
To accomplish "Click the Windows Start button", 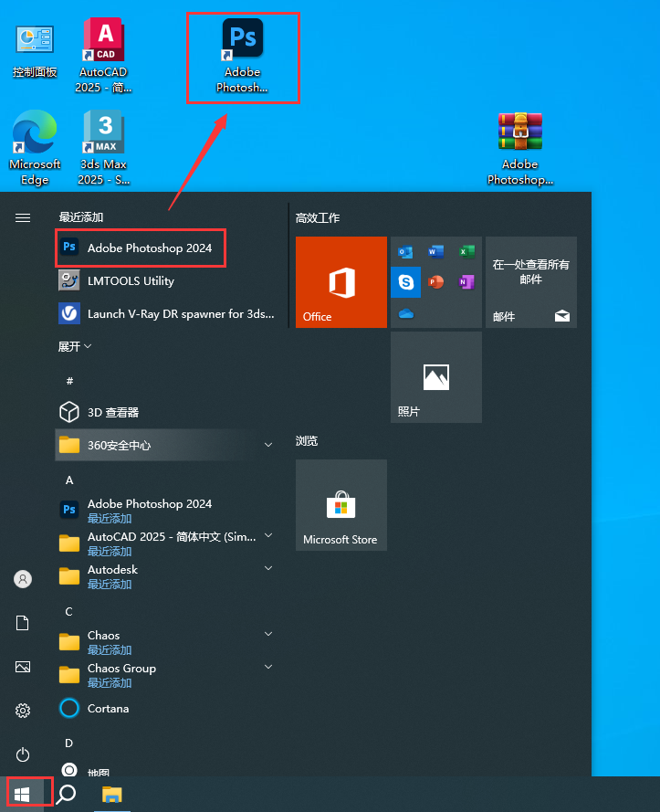I will click(22, 794).
